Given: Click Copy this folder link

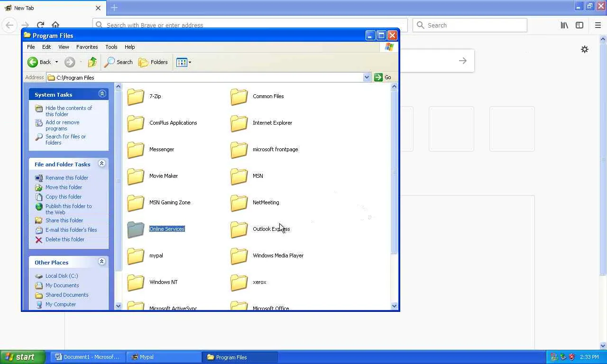Looking at the screenshot, I should click(x=64, y=197).
